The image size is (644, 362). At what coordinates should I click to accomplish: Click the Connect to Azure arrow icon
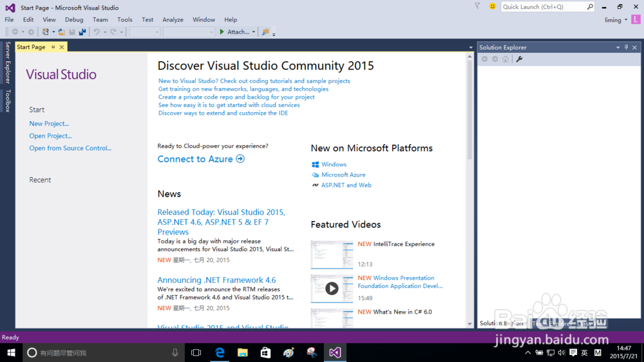coord(241,158)
